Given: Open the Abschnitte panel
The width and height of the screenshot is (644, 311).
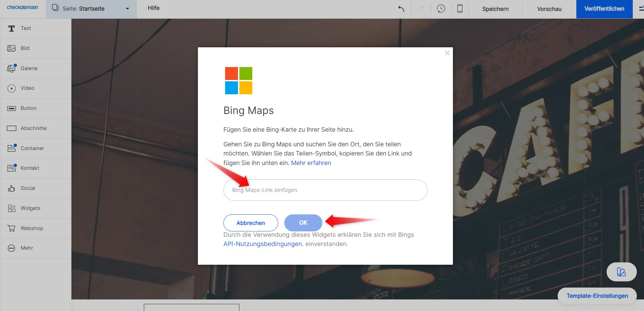Looking at the screenshot, I should coord(34,128).
